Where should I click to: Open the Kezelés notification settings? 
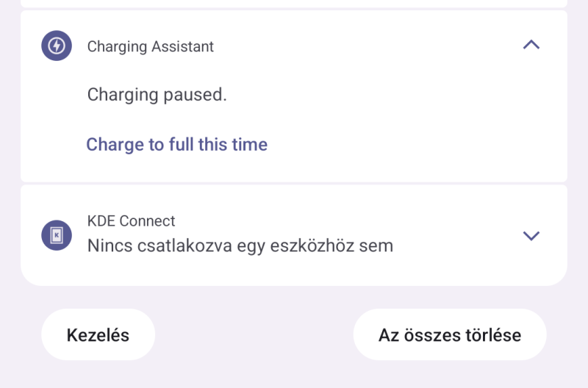[x=98, y=335]
